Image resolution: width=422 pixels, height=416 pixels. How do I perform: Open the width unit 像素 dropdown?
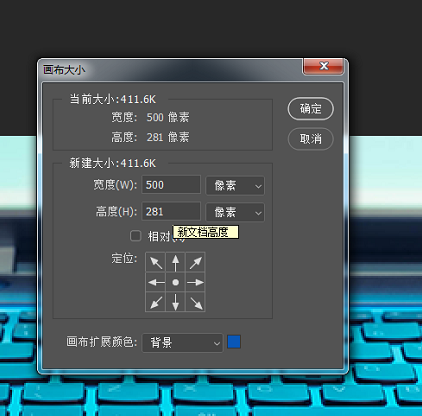[x=235, y=185]
